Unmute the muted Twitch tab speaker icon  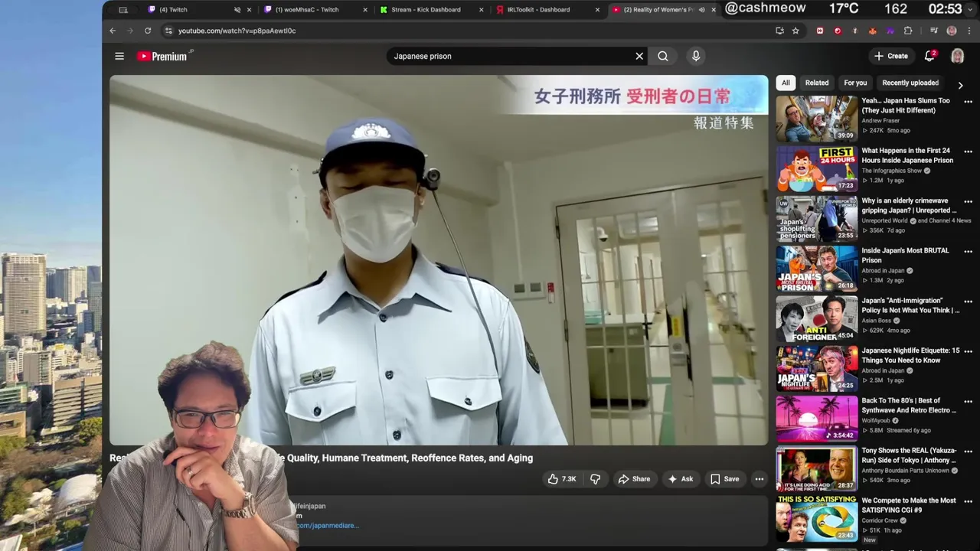pos(237,10)
